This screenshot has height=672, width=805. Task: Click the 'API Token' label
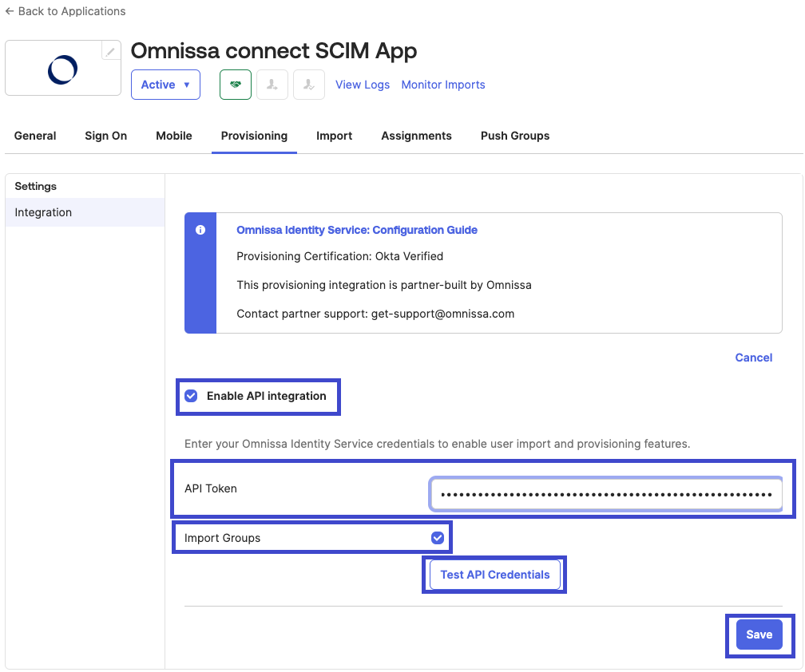coord(211,488)
